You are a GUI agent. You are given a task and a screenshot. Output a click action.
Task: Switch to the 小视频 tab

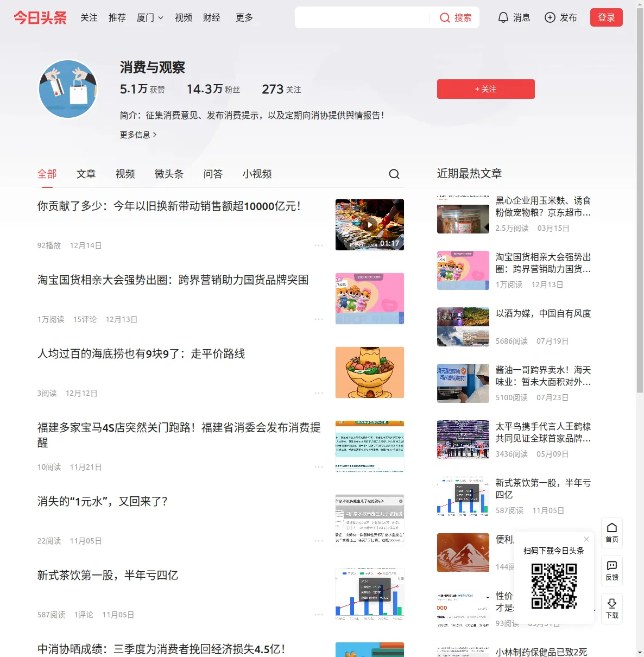(257, 174)
